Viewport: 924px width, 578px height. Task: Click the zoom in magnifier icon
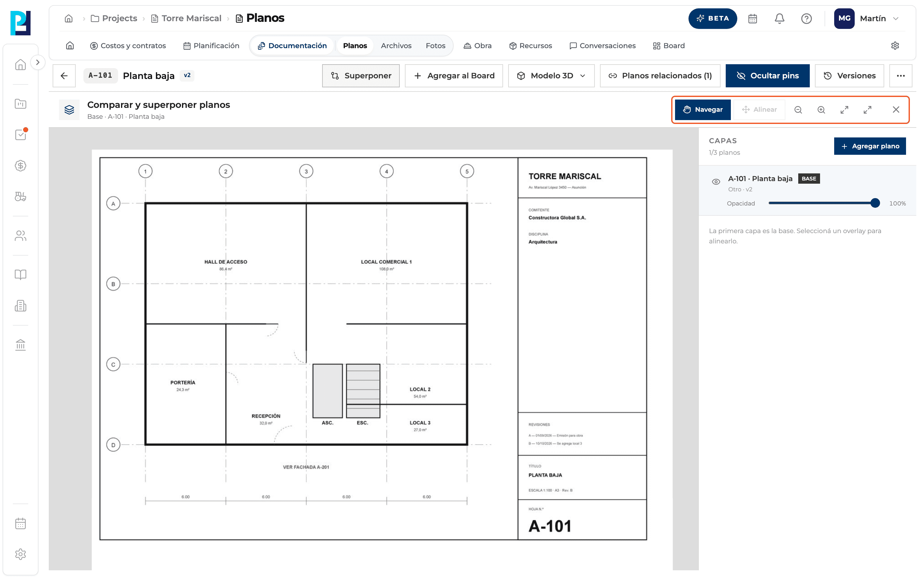click(x=821, y=110)
